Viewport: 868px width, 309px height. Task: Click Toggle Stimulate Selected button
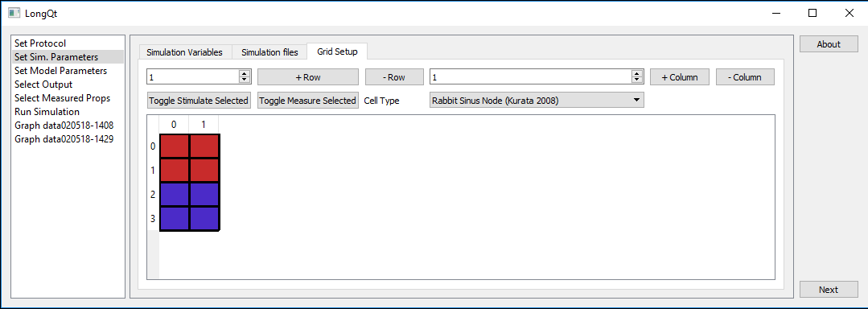[199, 101]
